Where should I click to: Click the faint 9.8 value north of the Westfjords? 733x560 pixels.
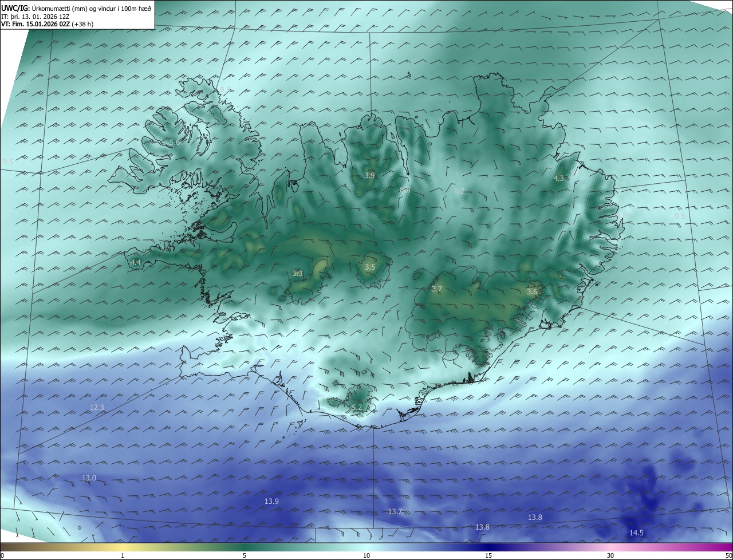pos(225,89)
